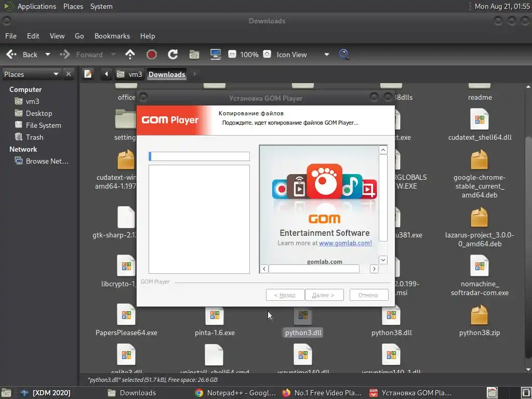
Task: Open the Bookmarks menu
Action: [112, 36]
